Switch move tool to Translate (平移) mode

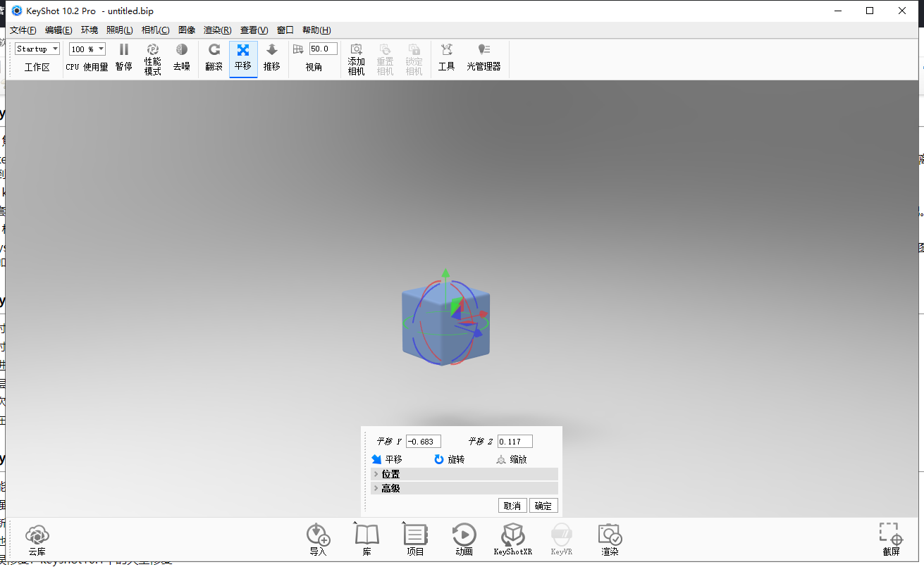point(387,459)
